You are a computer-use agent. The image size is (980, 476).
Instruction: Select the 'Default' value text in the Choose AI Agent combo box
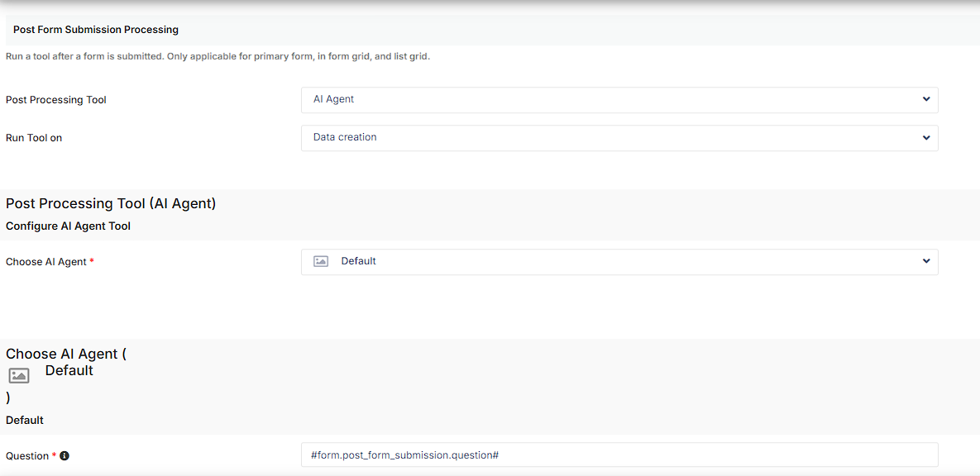pyautogui.click(x=359, y=261)
